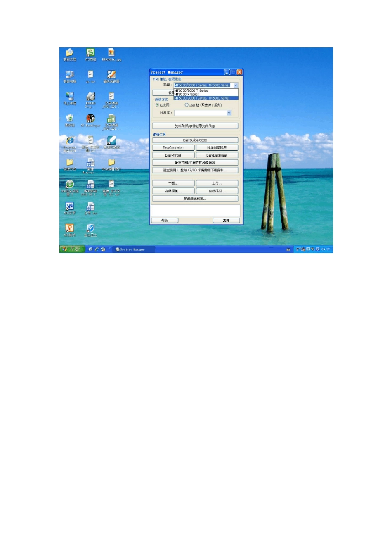This screenshot has height=555, width=392.
Task: Choose MT6000/8000 T Series from the list
Action: pos(191,90)
